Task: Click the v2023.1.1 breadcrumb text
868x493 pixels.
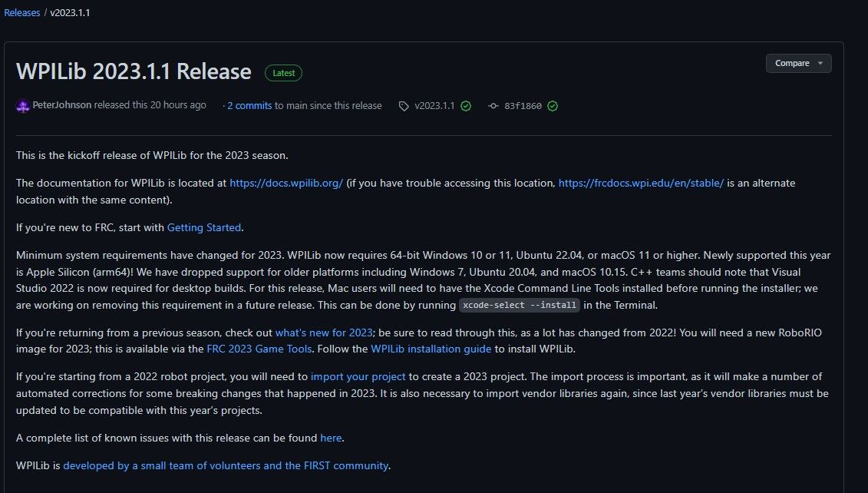Action: [70, 12]
